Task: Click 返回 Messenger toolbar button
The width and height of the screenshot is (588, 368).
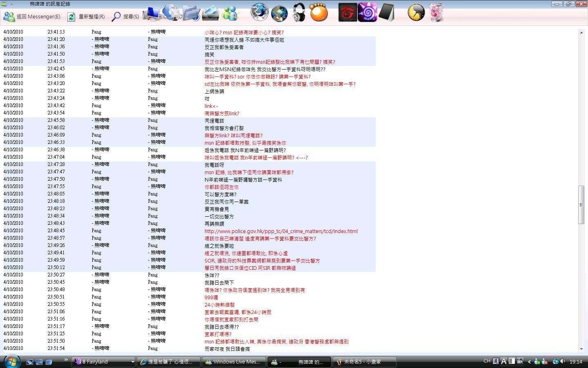Action: tap(32, 17)
